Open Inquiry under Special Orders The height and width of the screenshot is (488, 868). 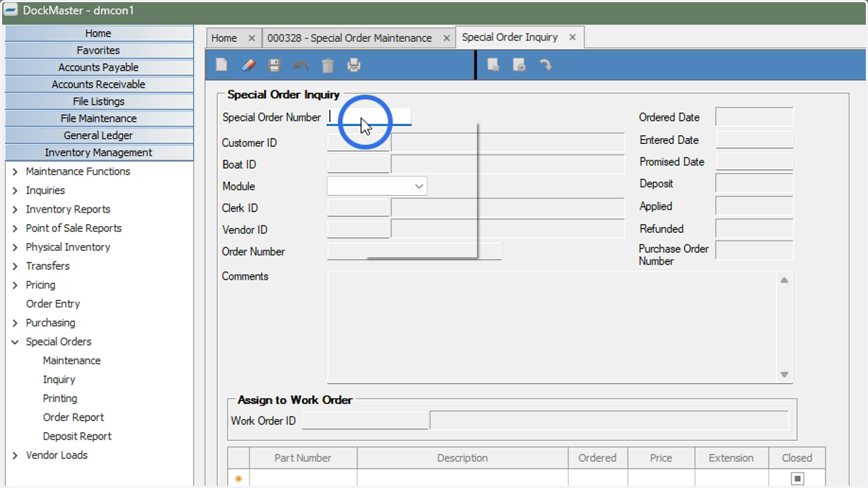tap(59, 380)
